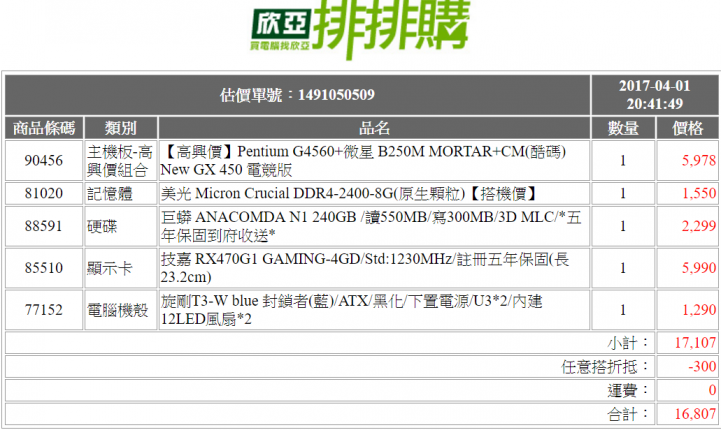Click the ANACOMDA N1 240GB product name
Viewport: 721px width, 430px height.
click(371, 226)
